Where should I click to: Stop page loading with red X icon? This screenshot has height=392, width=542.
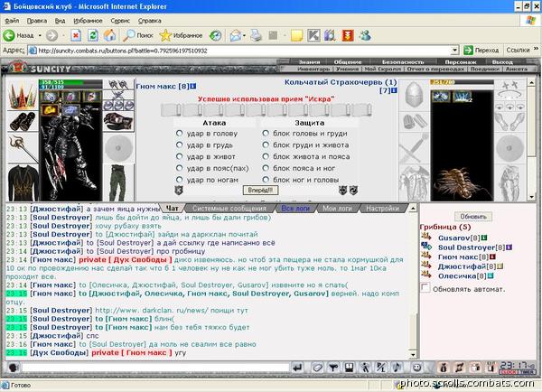76,35
